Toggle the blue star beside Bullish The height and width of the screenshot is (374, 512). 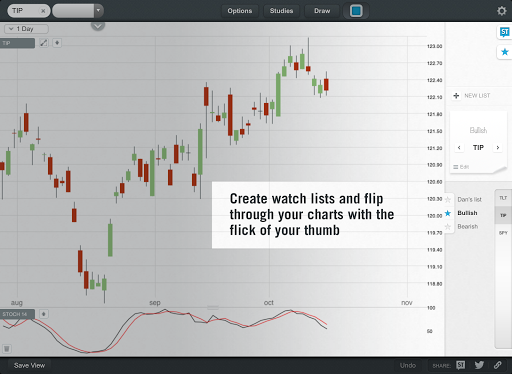[x=448, y=213]
